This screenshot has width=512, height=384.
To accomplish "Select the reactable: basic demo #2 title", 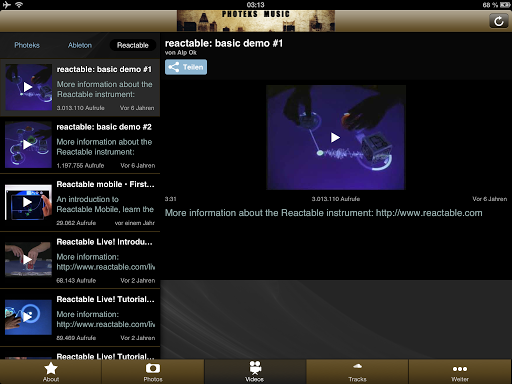I will coord(104,127).
